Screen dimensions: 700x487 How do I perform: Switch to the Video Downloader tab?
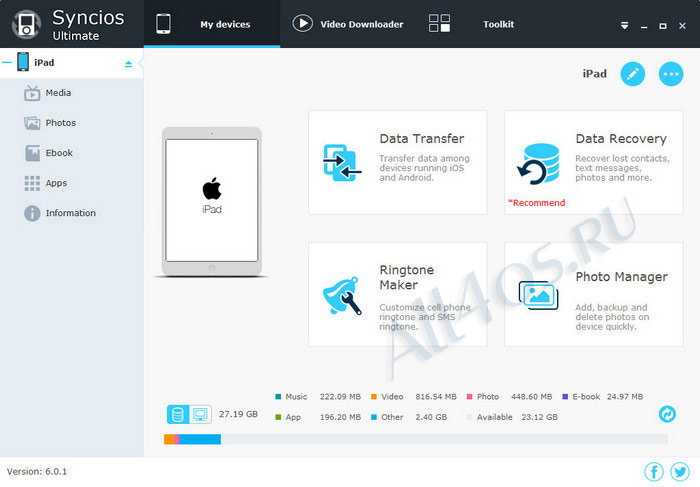click(347, 24)
